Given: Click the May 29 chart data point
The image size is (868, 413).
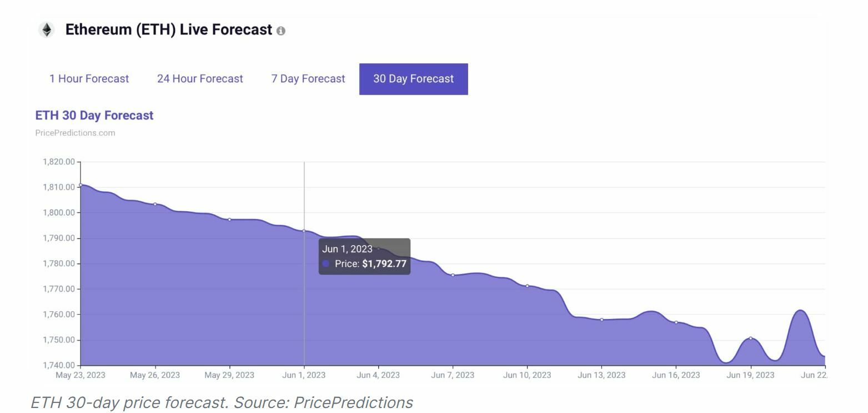Looking at the screenshot, I should (229, 220).
